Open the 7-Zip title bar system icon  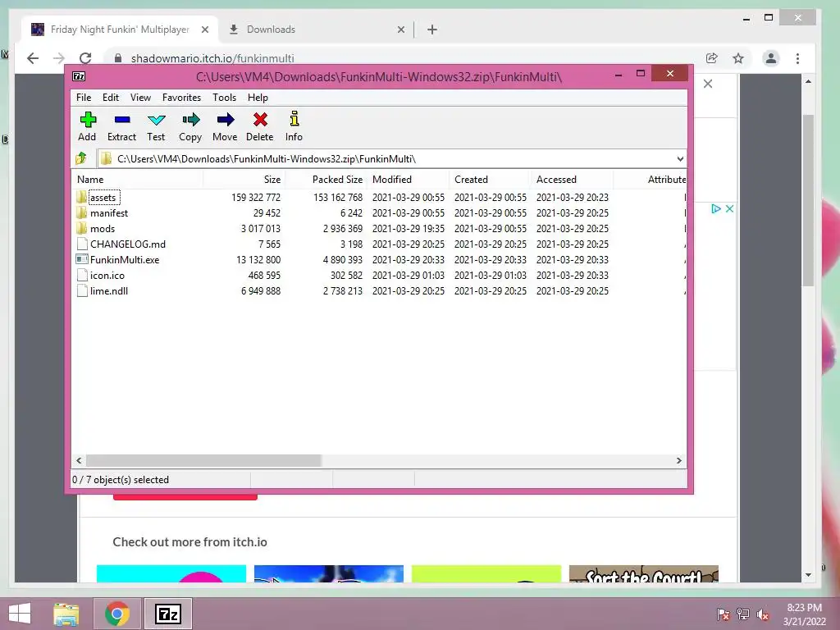79,76
